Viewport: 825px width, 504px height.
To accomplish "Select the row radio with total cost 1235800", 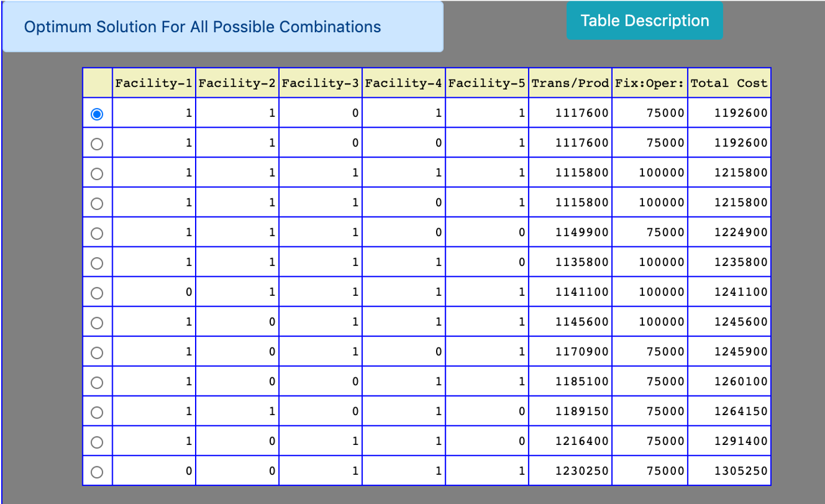I will [97, 263].
